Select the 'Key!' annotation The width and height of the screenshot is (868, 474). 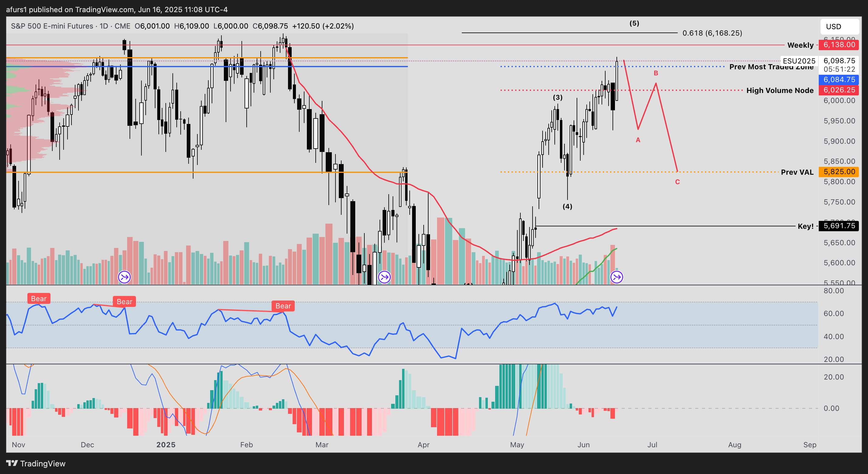coord(805,226)
